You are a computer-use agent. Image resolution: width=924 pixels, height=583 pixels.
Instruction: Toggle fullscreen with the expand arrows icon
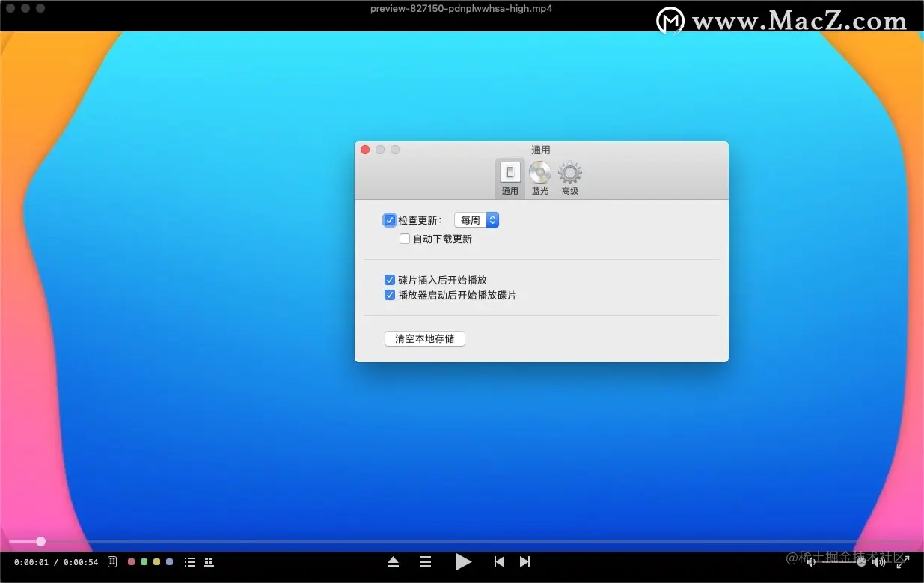coord(903,561)
